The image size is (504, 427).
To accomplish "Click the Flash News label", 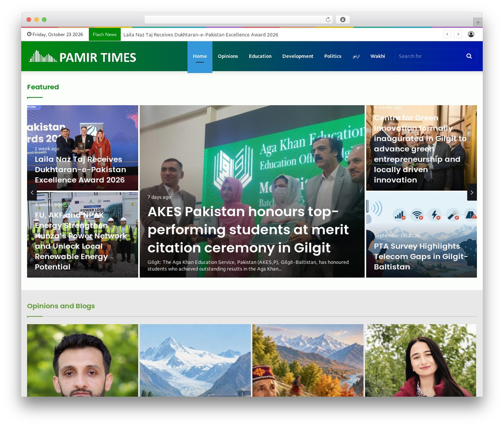I will 105,34.
